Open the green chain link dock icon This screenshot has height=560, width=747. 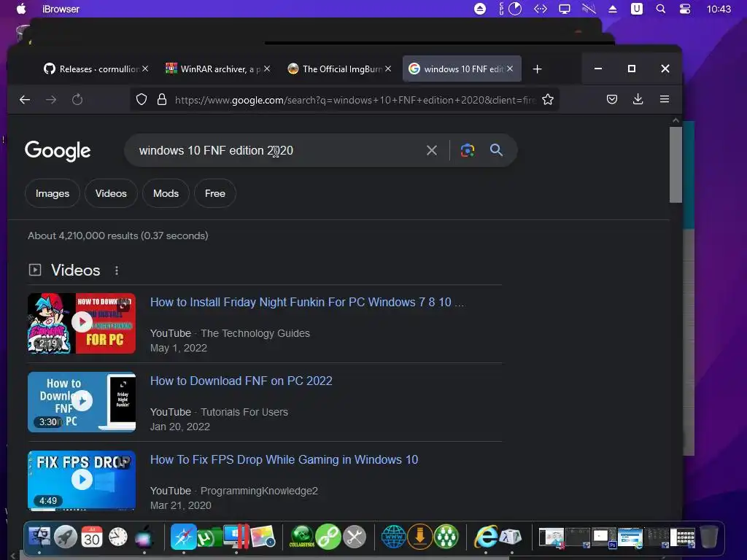pos(328,537)
